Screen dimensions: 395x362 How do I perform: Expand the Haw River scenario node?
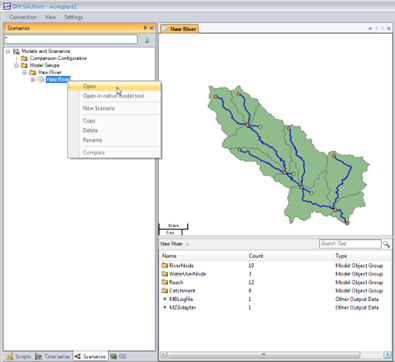(33, 79)
